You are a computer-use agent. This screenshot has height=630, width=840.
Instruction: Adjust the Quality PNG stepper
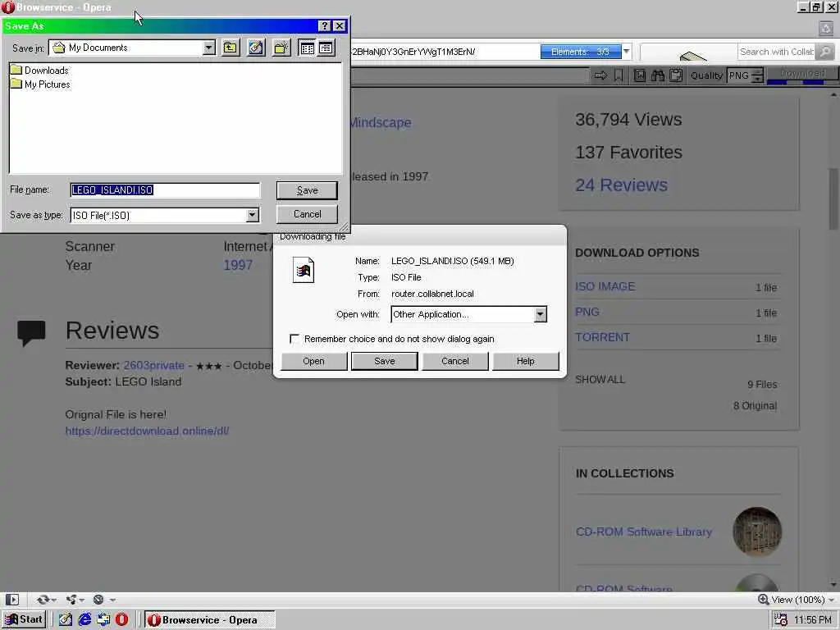(757, 75)
